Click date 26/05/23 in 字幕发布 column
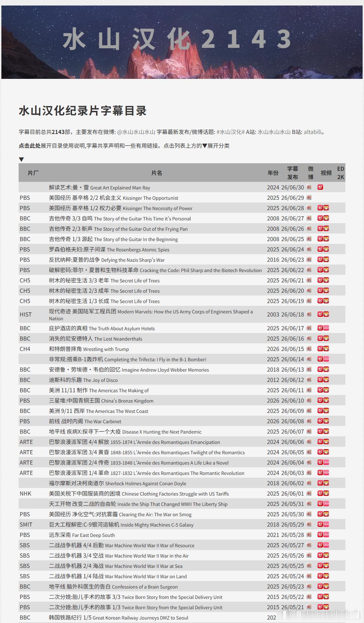 point(293,586)
